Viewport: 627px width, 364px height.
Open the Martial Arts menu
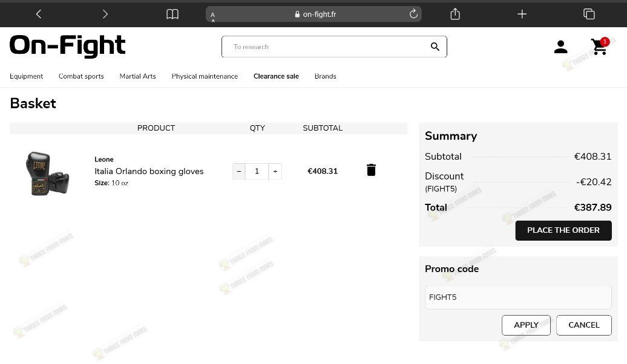[137, 76]
